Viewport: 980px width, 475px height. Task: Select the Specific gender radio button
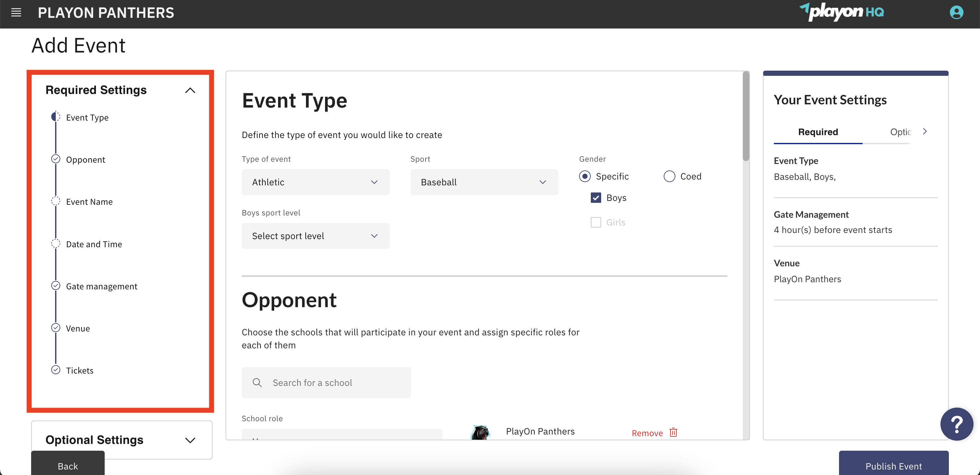point(585,176)
